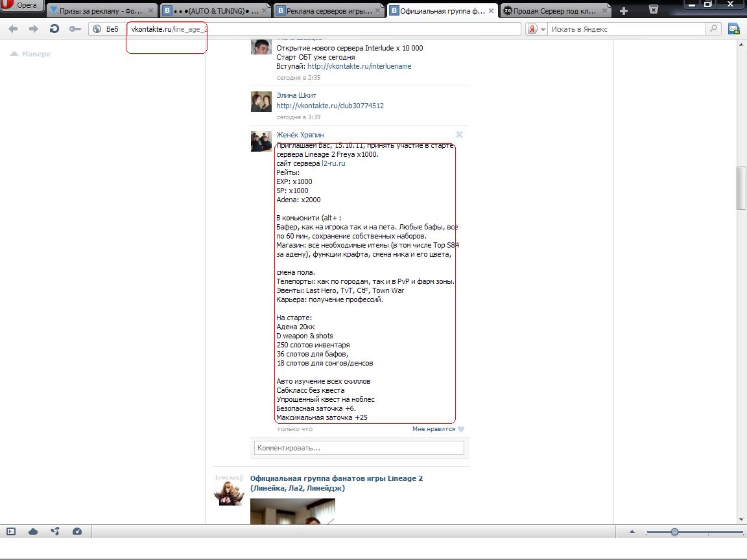Open the vkontakte.ru/club30774512 link
Viewport: 747px width, 560px height.
(330, 106)
